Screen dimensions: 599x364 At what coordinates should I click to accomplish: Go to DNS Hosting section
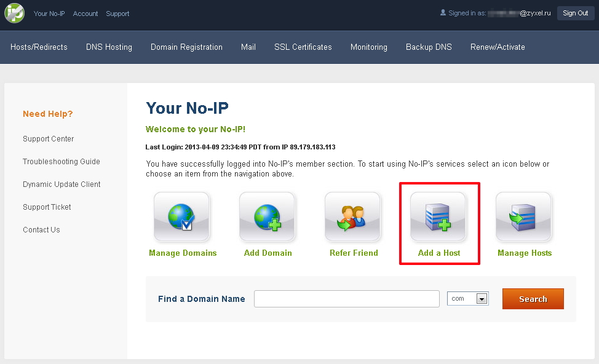109,47
